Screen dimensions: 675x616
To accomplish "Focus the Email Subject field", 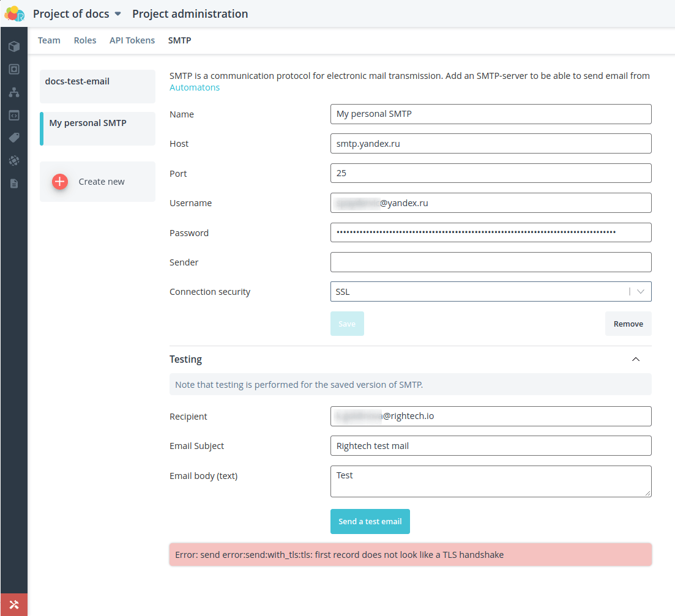I will pos(491,446).
